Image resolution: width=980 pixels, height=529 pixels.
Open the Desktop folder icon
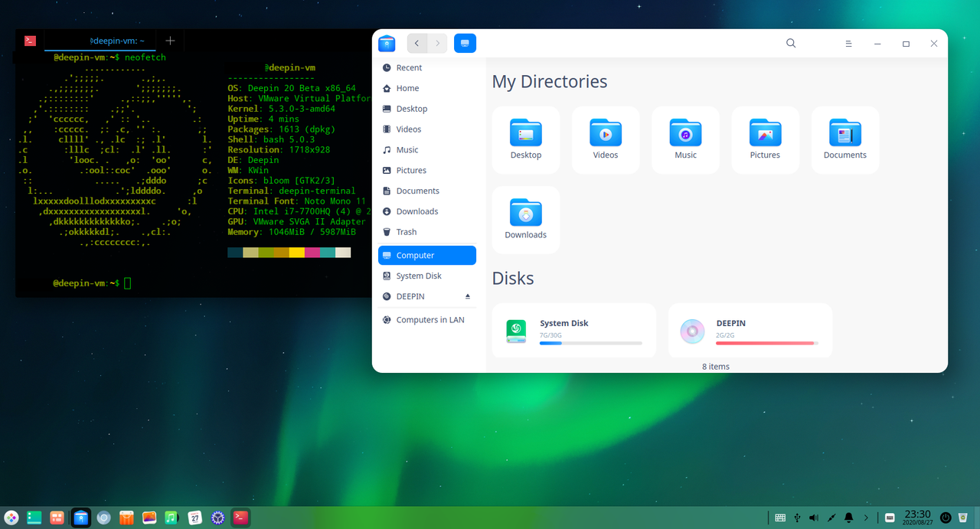click(526, 140)
